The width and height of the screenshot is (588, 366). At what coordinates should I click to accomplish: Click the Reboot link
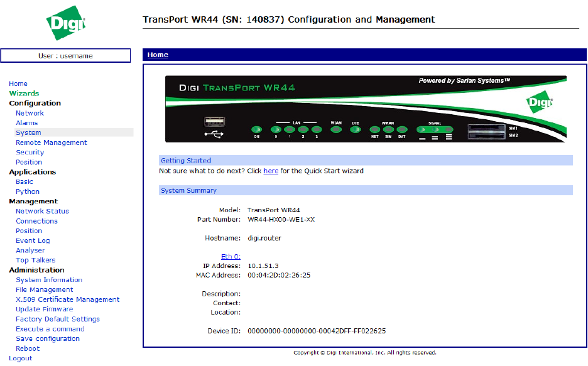click(28, 348)
